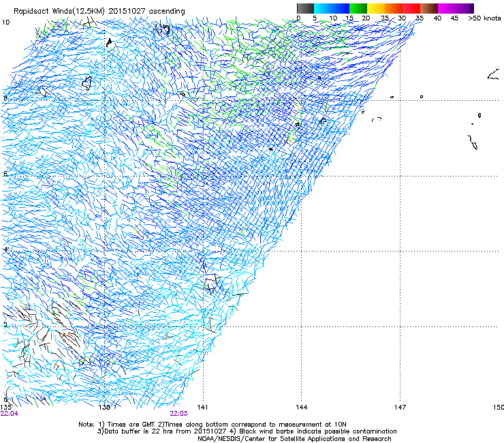504x443 pixels.
Task: Click the legend scale "10" knots label
Action: pos(333,18)
